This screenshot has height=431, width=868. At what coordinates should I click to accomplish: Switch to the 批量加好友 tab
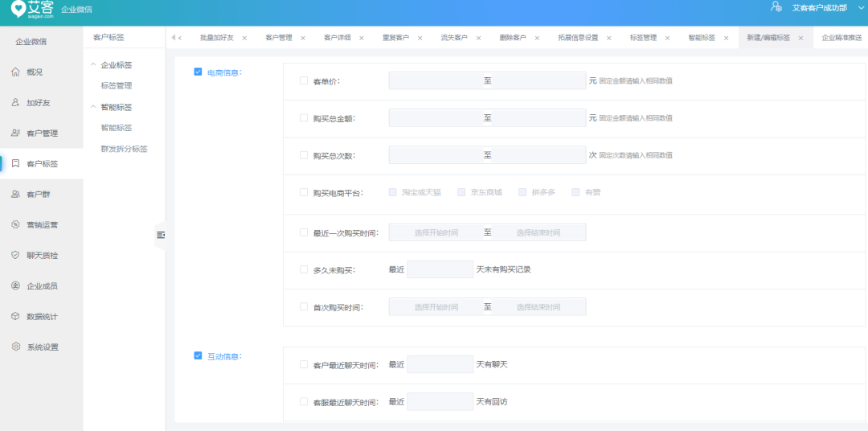pos(216,39)
